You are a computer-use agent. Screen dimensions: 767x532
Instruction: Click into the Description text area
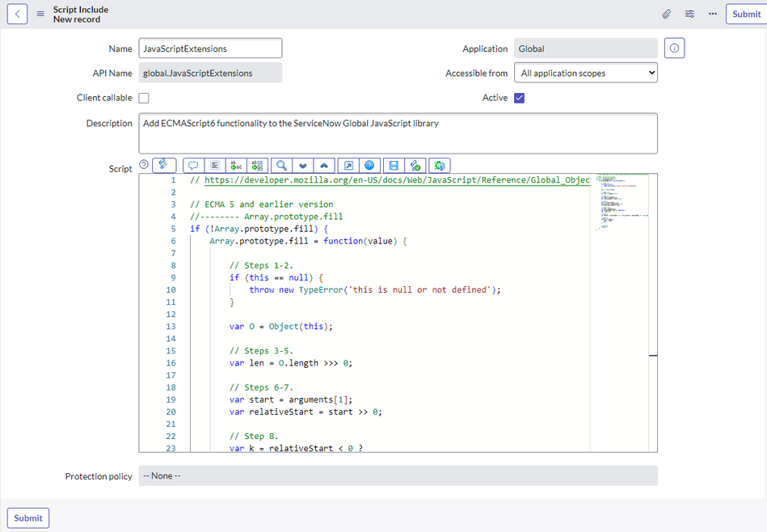[x=398, y=133]
